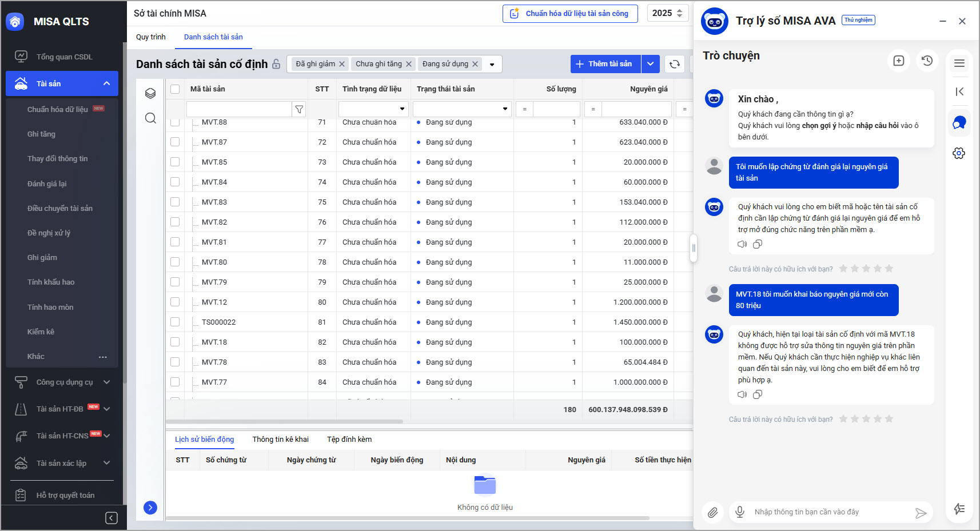The width and height of the screenshot is (980, 531).
Task: Remove the Chưa ghi tăng filter chip
Action: 409,64
